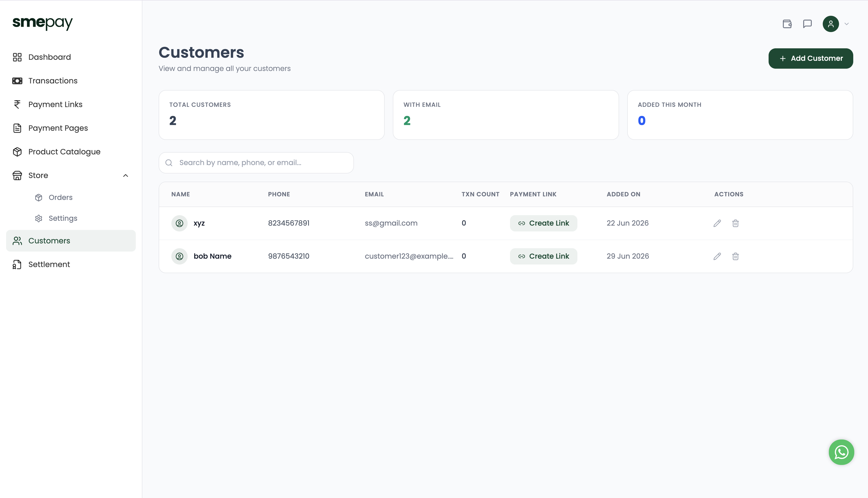Viewport: 868px width, 498px height.
Task: Click the search magnifier icon
Action: (169, 163)
